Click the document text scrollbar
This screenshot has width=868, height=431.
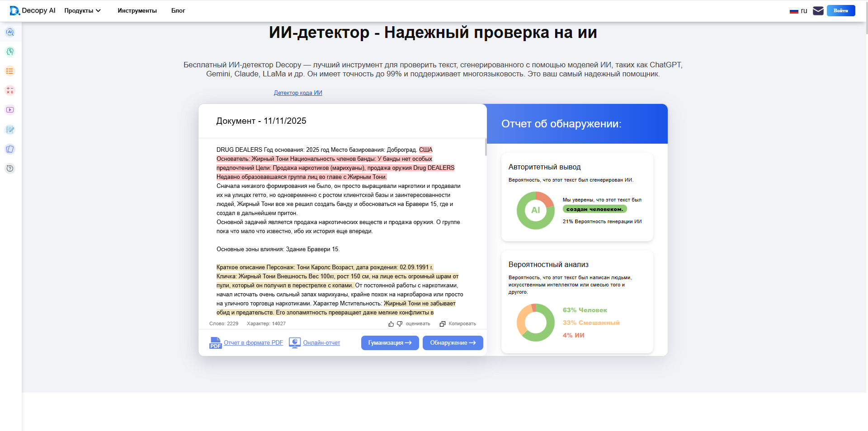click(486, 147)
